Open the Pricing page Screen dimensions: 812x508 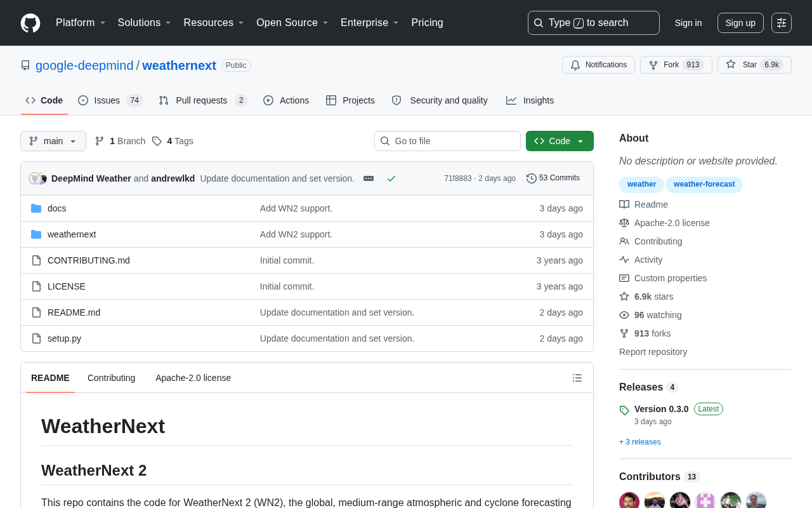427,23
